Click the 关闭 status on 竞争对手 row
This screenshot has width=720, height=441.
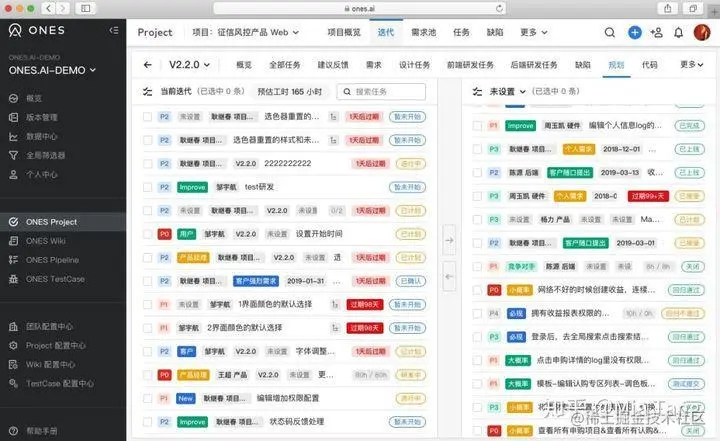[x=692, y=266]
